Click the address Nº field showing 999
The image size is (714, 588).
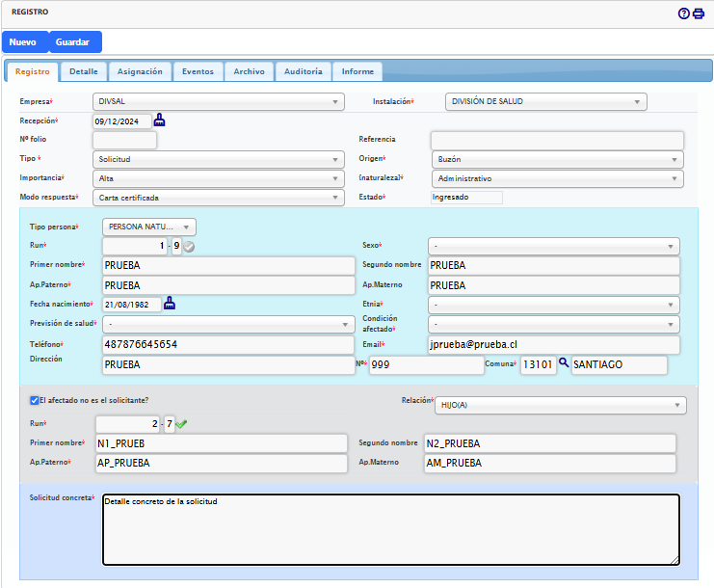point(426,364)
